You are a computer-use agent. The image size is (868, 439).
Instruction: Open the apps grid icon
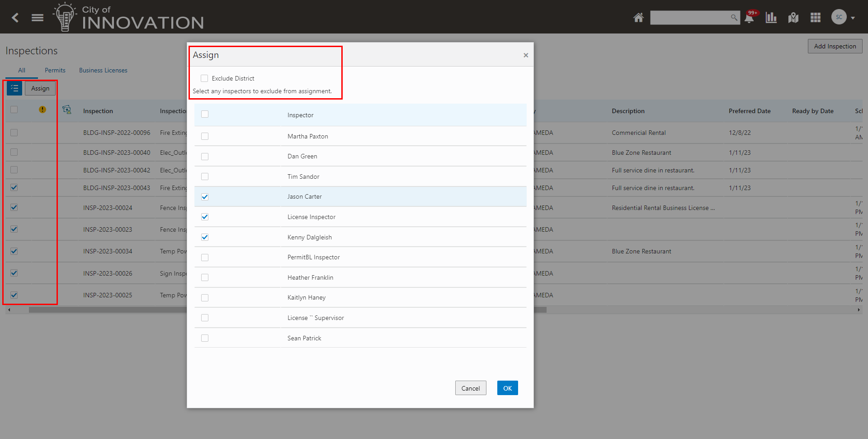tap(816, 18)
